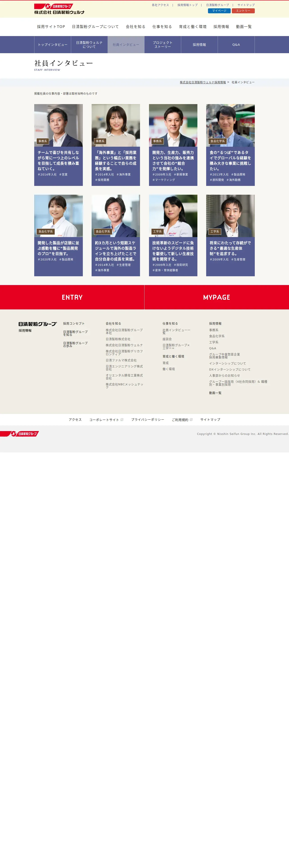289x868 pixels.
Task: Select 育成と働く環境 in main navigation
Action: pyautogui.click(x=193, y=27)
